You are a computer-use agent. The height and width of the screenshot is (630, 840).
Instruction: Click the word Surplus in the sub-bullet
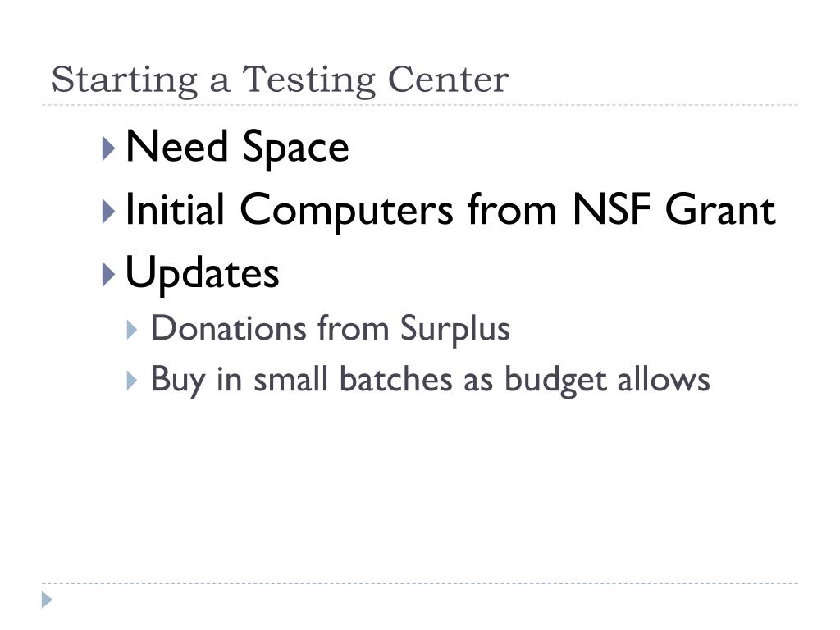coord(455,330)
